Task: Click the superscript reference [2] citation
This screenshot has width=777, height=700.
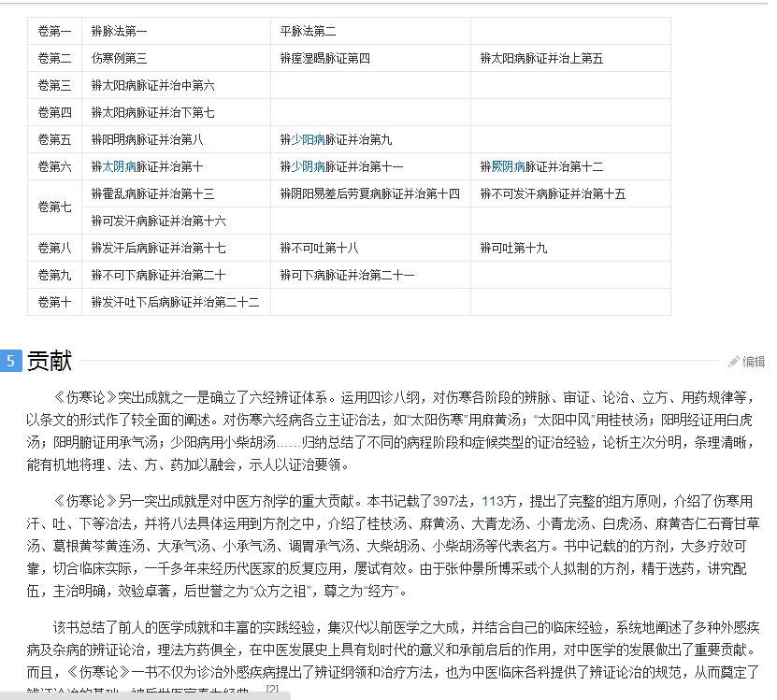Action: 272,690
